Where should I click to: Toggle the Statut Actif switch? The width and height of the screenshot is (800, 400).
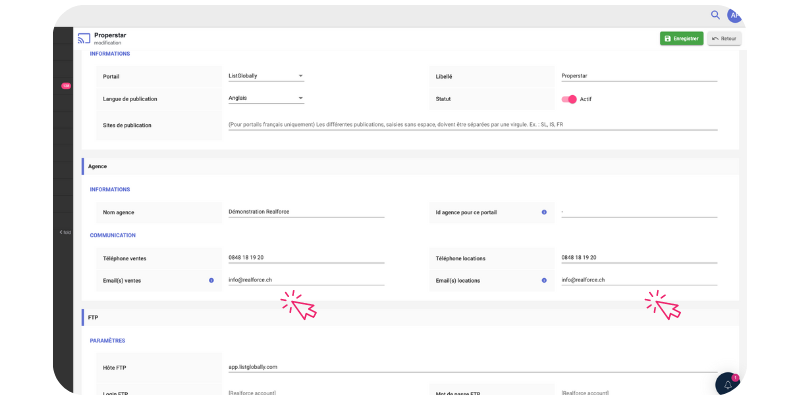coord(569,99)
